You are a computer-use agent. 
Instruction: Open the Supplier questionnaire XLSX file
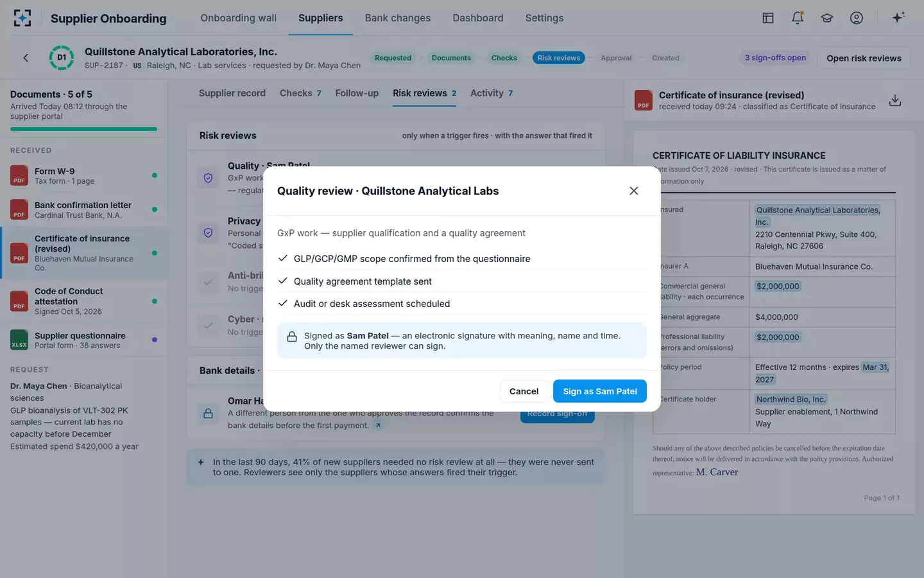83,340
